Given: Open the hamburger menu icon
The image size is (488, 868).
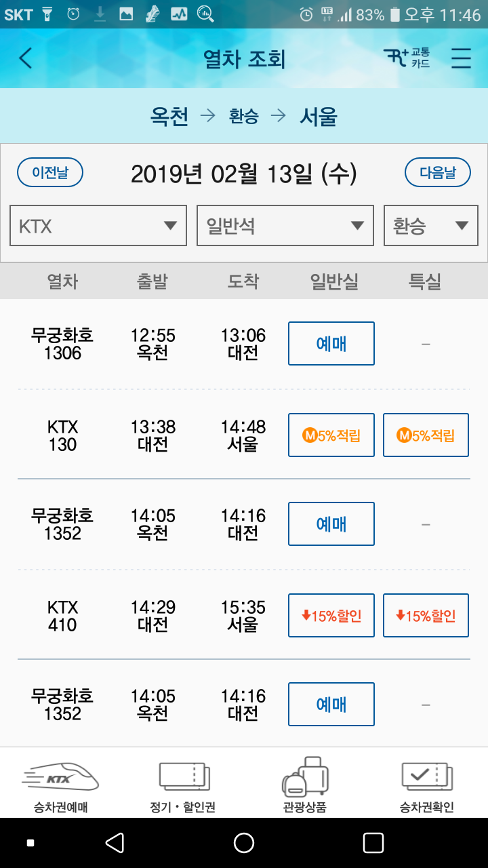Looking at the screenshot, I should point(461,58).
